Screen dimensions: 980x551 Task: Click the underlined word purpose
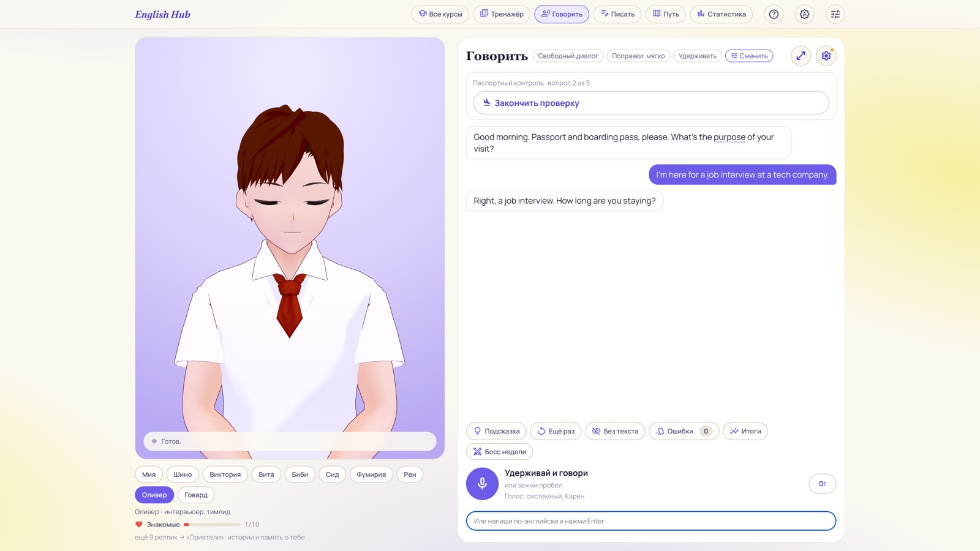pos(729,137)
